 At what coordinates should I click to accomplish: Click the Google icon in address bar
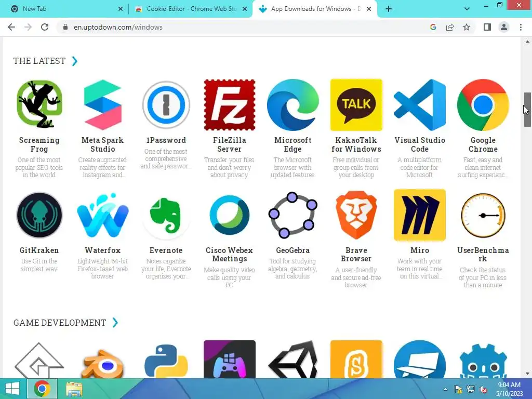[433, 27]
